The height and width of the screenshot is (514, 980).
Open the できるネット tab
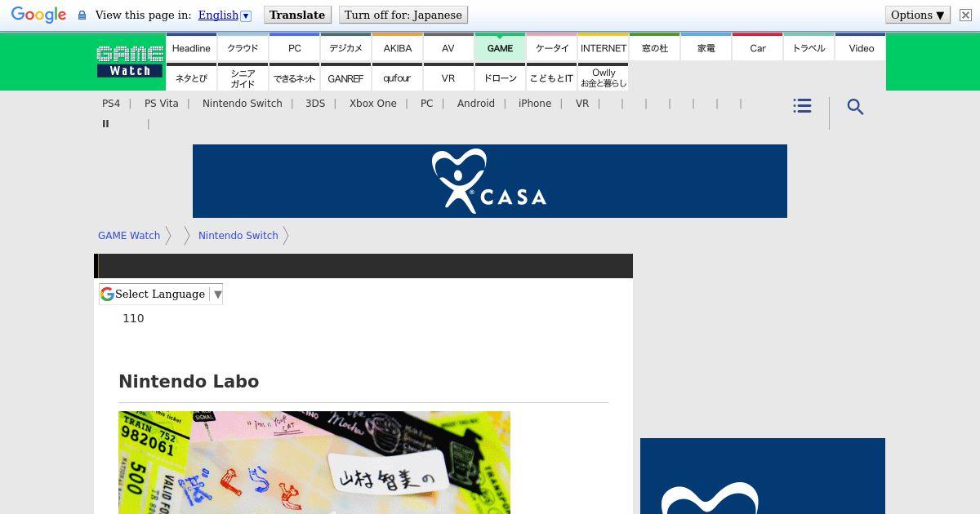pos(294,78)
